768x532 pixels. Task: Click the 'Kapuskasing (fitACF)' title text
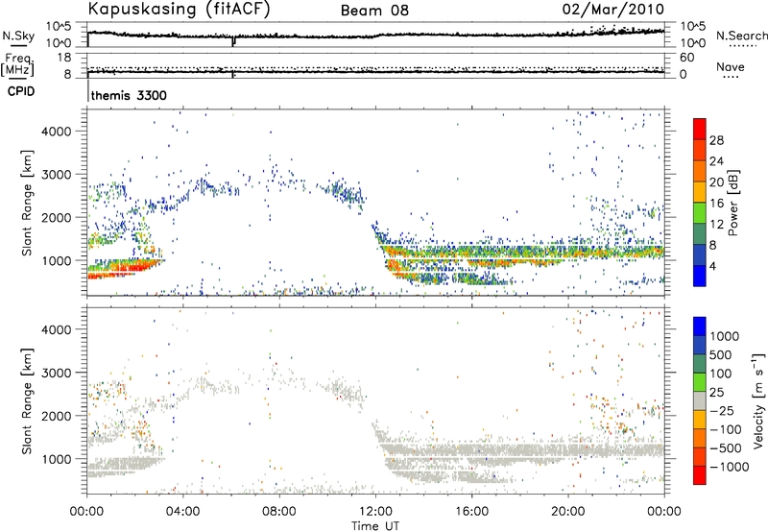click(179, 9)
